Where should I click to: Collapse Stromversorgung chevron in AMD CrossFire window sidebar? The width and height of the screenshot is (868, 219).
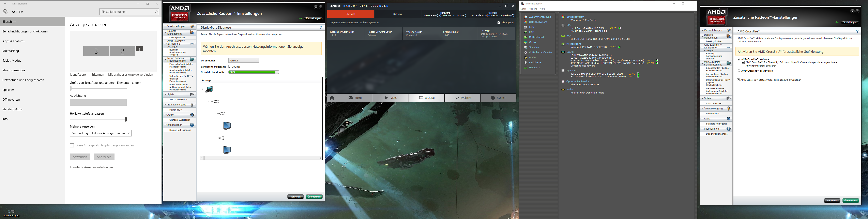click(703, 108)
